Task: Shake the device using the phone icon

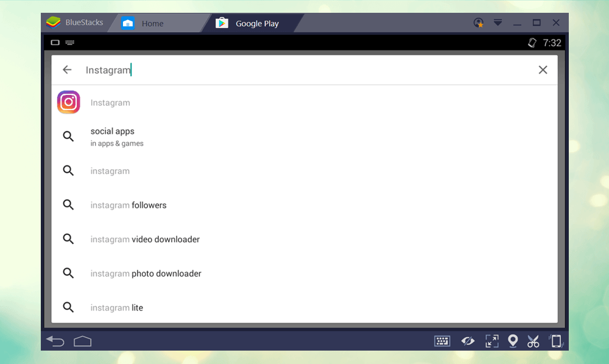Action: click(557, 341)
